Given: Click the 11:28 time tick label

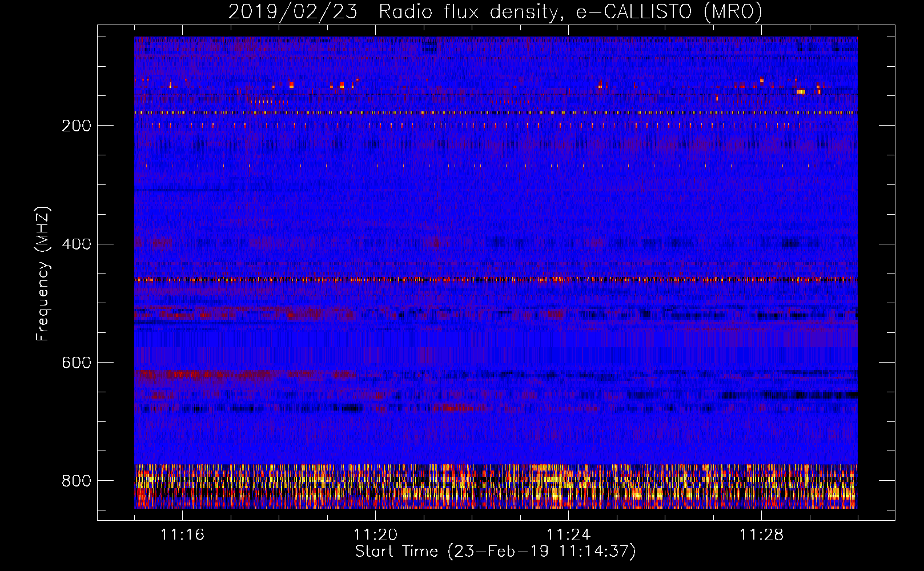Looking at the screenshot, I should (761, 535).
